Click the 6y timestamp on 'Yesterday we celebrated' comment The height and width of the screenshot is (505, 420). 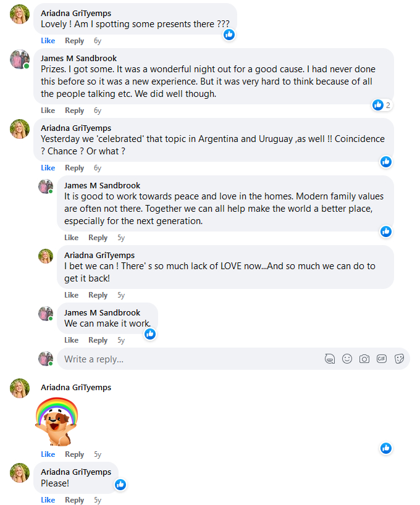click(98, 168)
